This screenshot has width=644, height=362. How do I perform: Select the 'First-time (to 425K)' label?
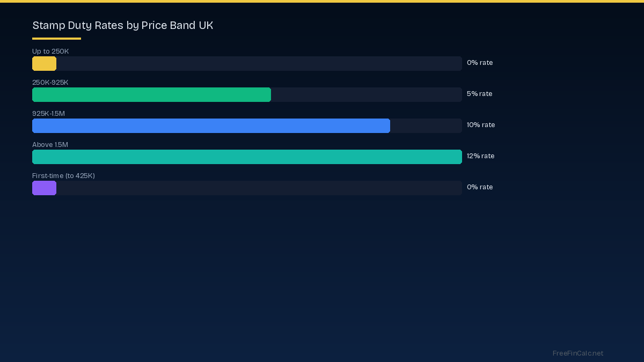point(63,176)
